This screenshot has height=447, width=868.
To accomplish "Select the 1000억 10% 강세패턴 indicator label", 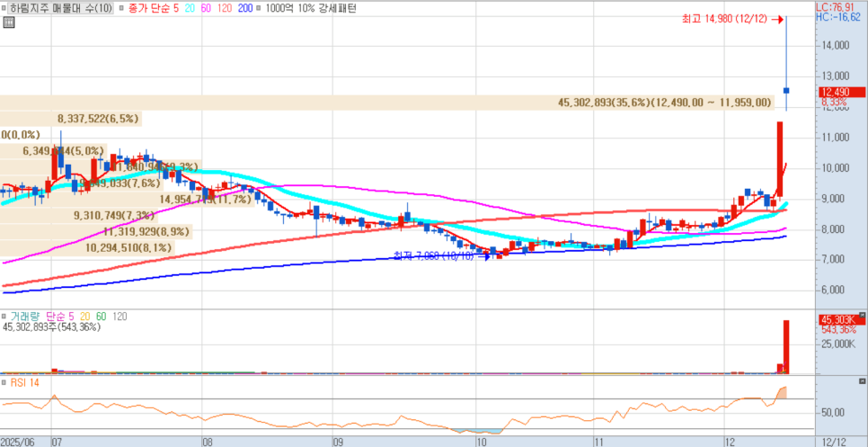I will click(x=312, y=8).
